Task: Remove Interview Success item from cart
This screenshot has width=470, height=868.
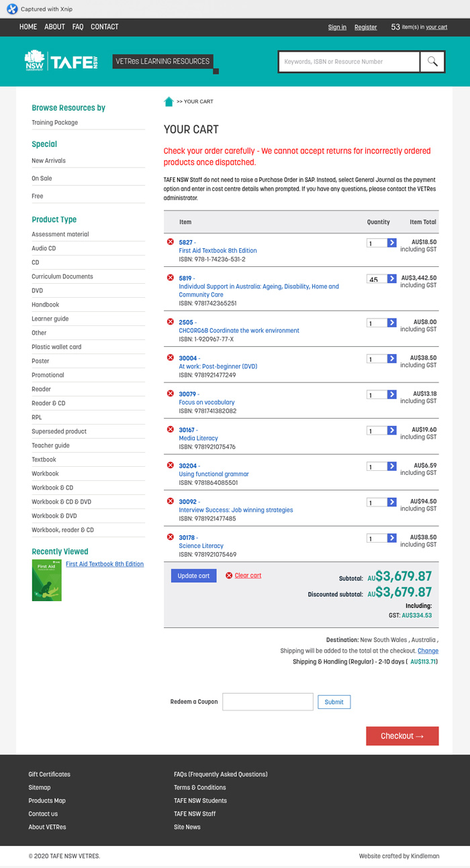Action: point(171,501)
